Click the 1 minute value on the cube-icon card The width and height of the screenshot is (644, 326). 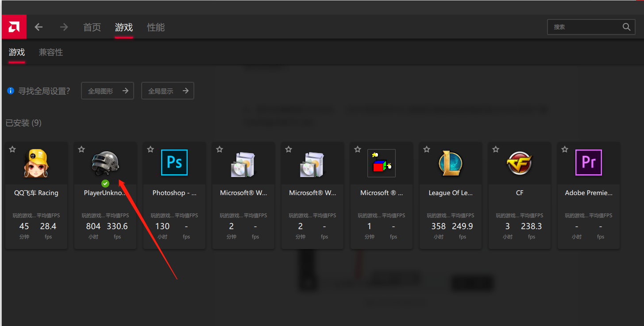[370, 226]
